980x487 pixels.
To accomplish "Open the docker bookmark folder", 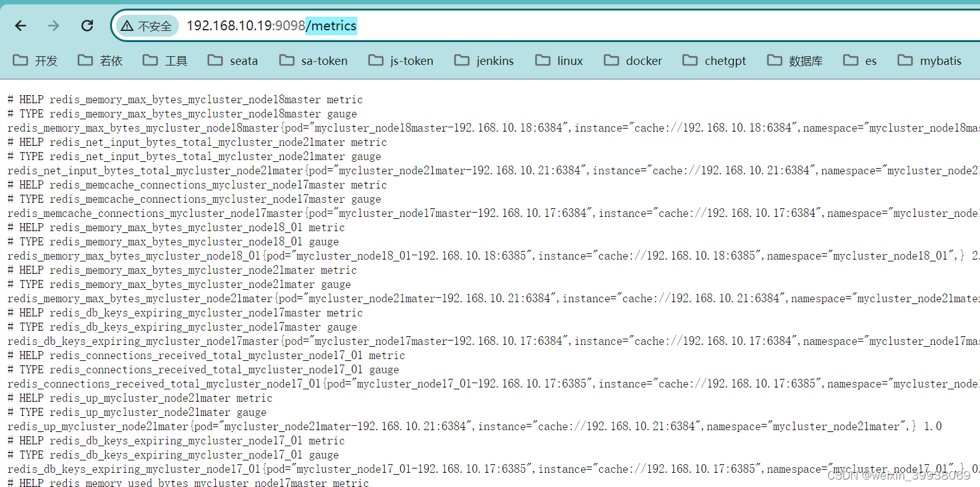I will coord(633,61).
